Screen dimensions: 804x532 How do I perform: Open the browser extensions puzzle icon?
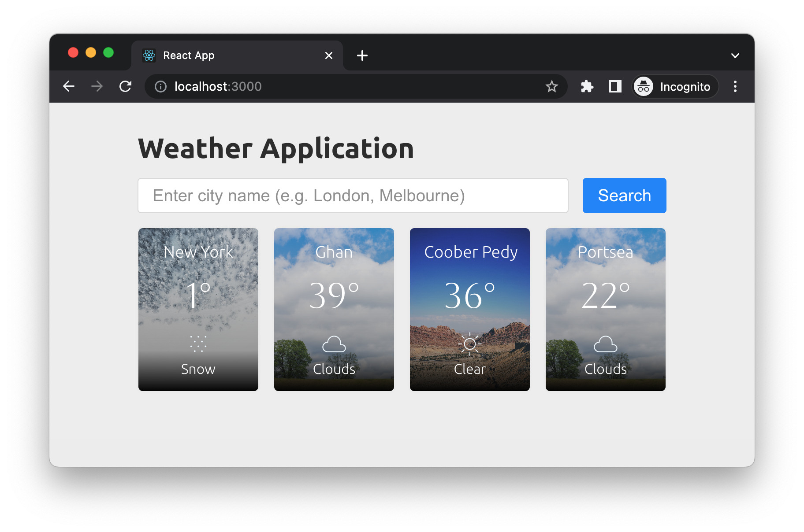tap(587, 86)
